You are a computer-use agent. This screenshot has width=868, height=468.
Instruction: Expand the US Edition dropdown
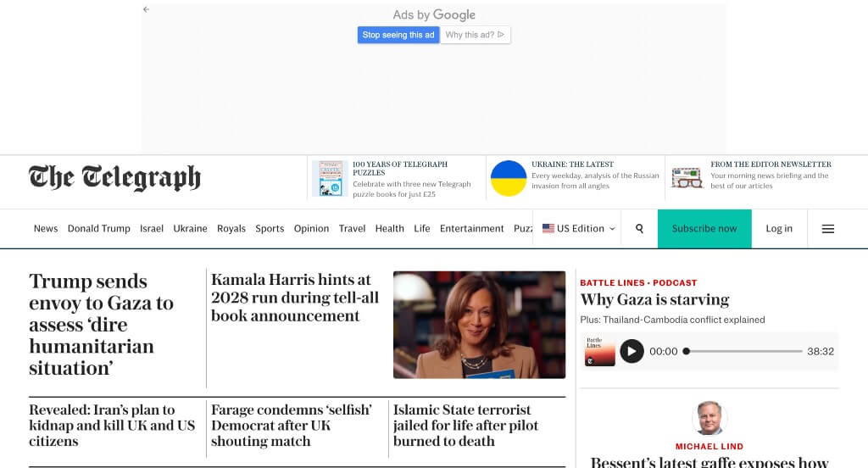tap(578, 228)
